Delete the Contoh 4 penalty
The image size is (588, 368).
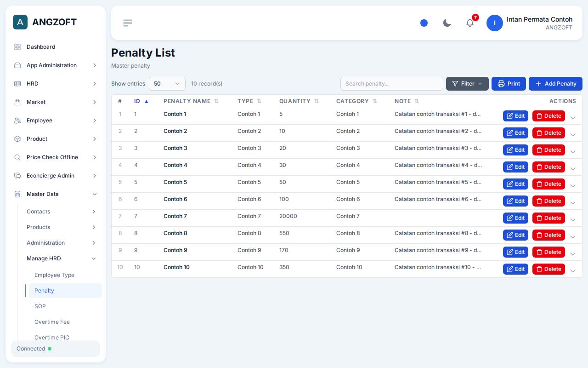pyautogui.click(x=548, y=167)
